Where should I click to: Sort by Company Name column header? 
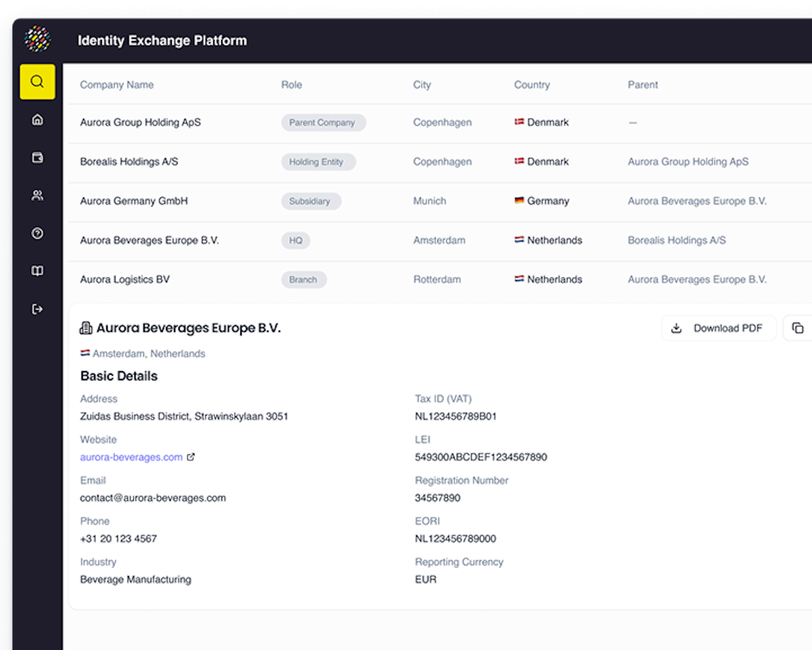click(x=117, y=85)
